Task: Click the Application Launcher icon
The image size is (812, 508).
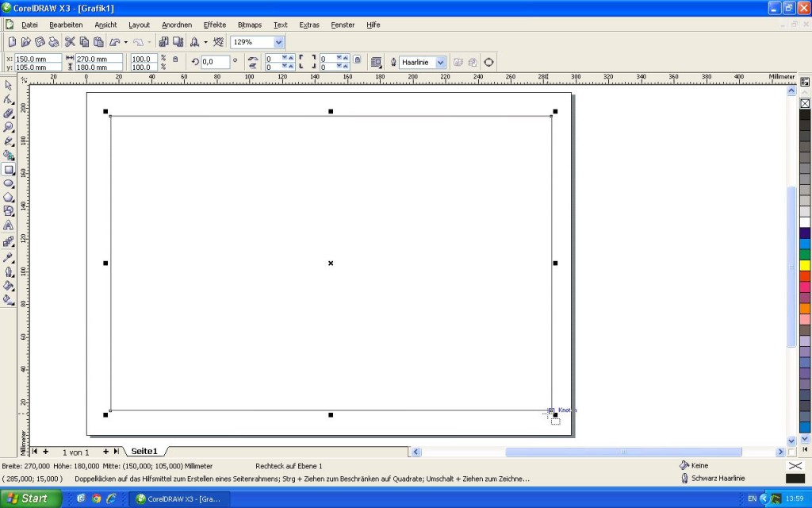Action: pos(194,42)
